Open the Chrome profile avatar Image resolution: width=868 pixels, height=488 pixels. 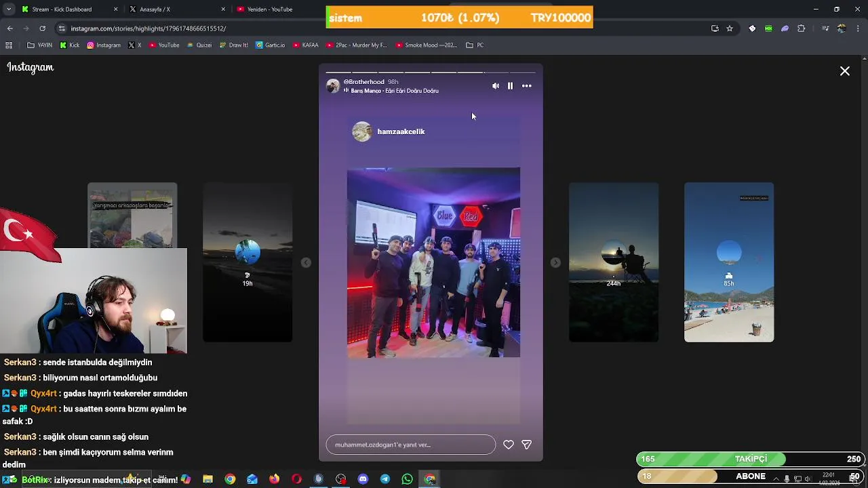pyautogui.click(x=842, y=28)
